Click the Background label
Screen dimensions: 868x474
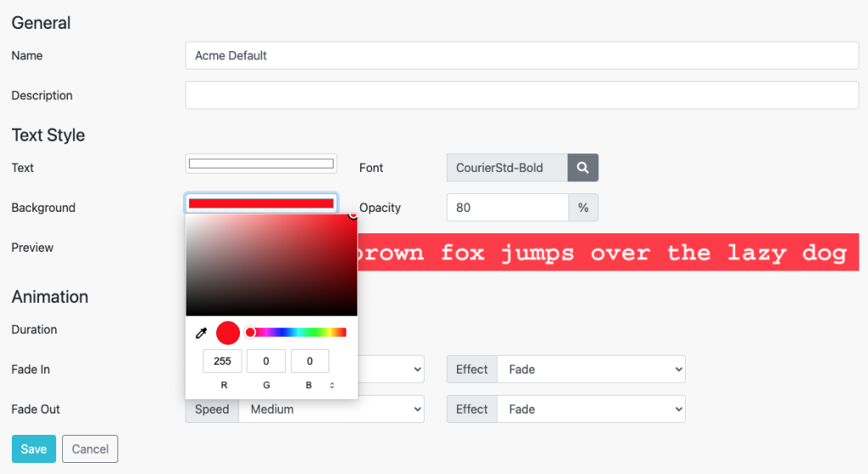(43, 208)
